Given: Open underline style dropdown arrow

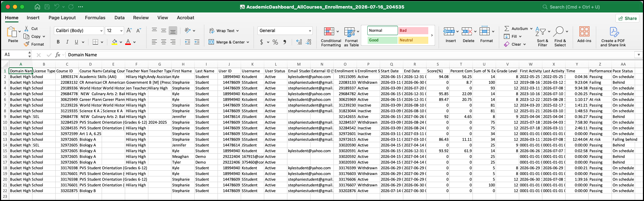Looking at the screenshot, I should pos(83,42).
